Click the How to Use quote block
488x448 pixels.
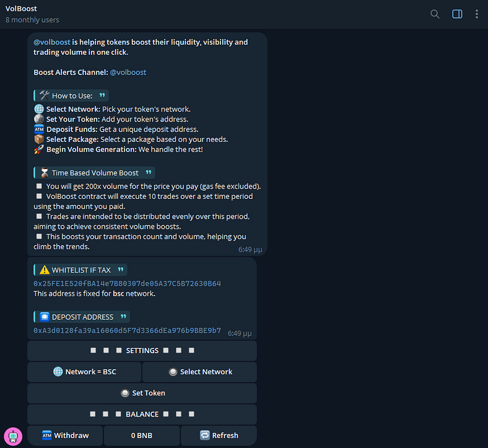71,95
